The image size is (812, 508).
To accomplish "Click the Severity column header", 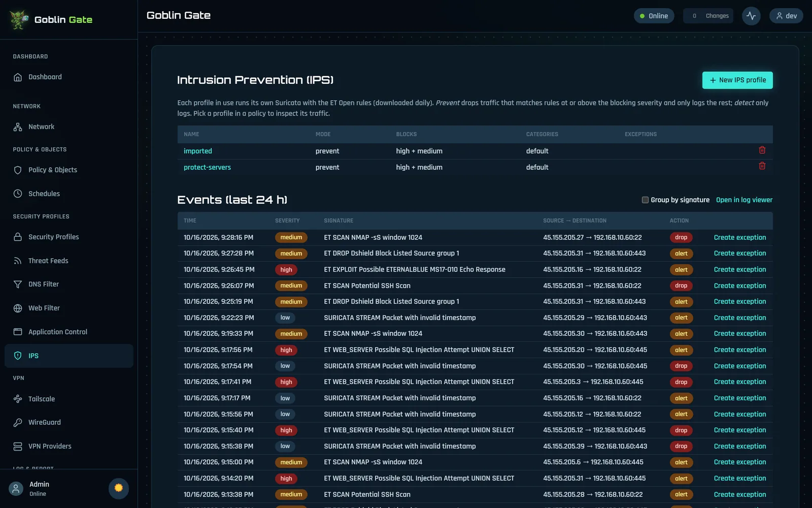I will point(287,220).
